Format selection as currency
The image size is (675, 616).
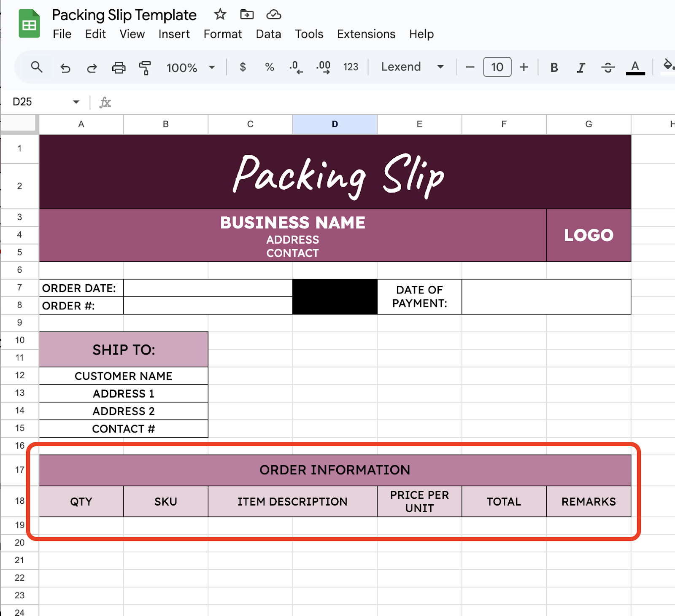click(243, 67)
